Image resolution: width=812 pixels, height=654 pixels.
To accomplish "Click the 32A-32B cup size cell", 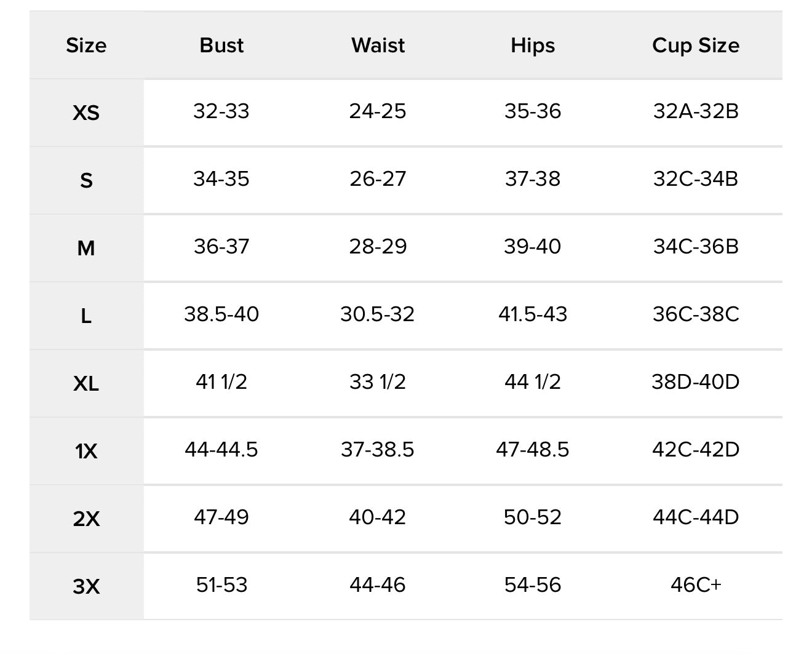I will click(696, 111).
